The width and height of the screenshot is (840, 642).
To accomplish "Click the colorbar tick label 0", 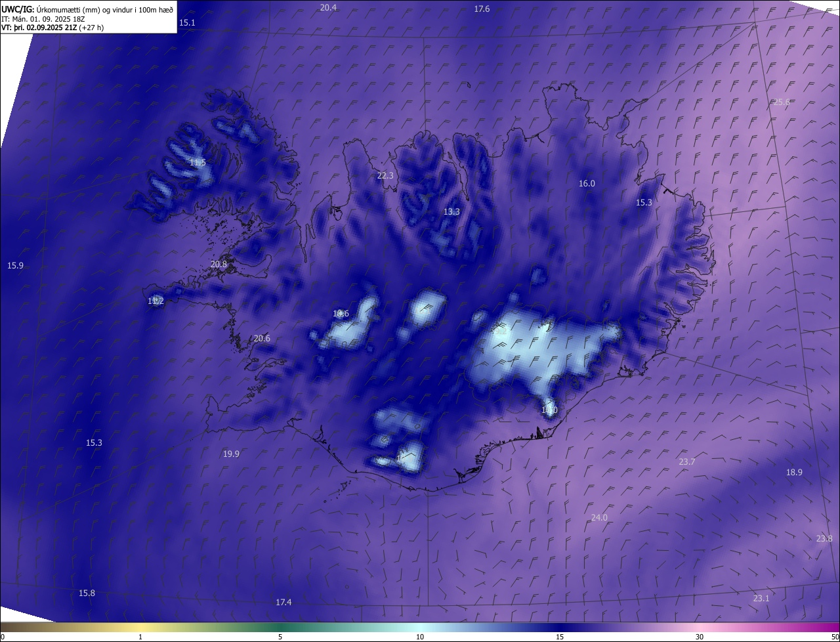I will click(3, 637).
